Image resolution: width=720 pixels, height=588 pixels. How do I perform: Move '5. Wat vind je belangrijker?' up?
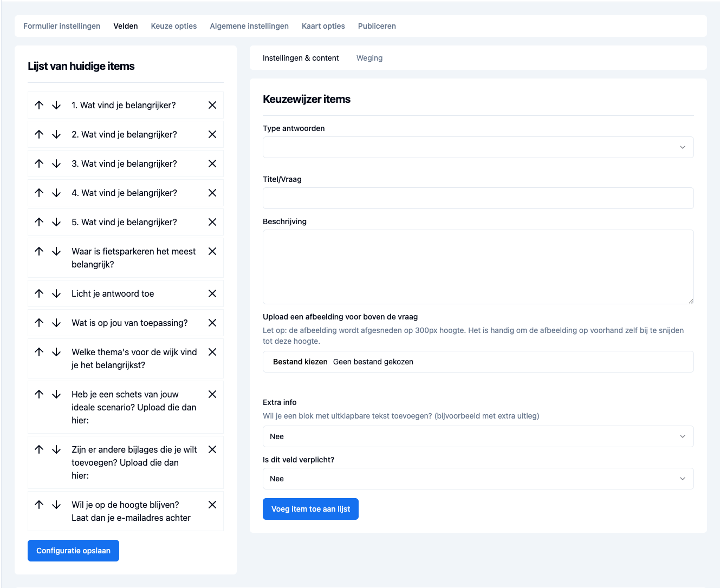(x=39, y=222)
